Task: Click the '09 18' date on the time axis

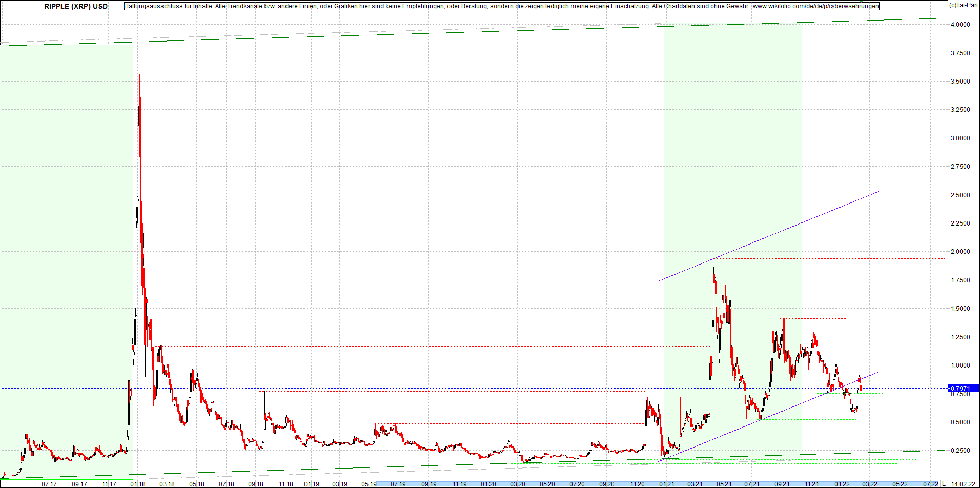Action: [256, 484]
